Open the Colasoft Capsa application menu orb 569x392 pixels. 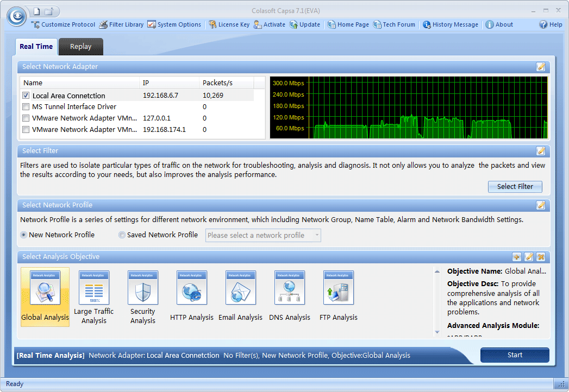click(x=17, y=16)
